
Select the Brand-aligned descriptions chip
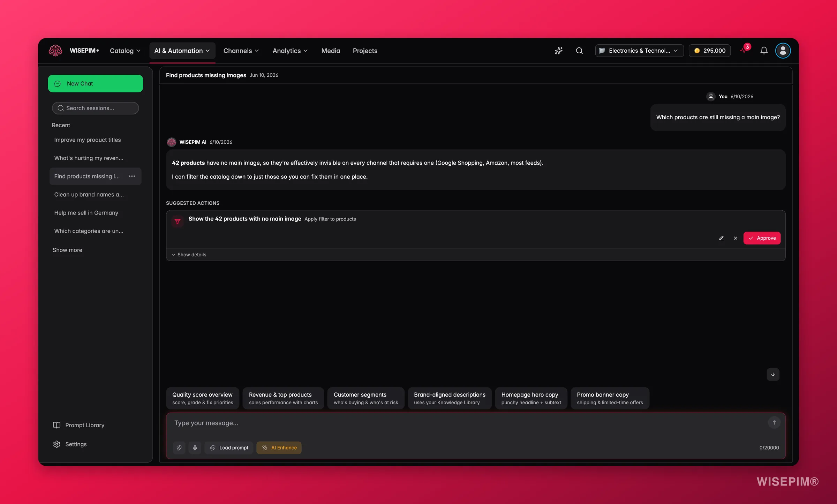pyautogui.click(x=450, y=398)
